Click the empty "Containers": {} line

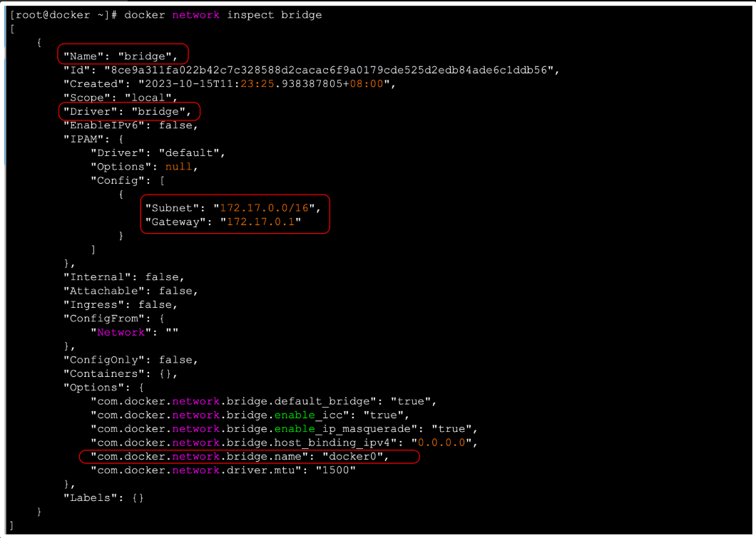tap(121, 373)
